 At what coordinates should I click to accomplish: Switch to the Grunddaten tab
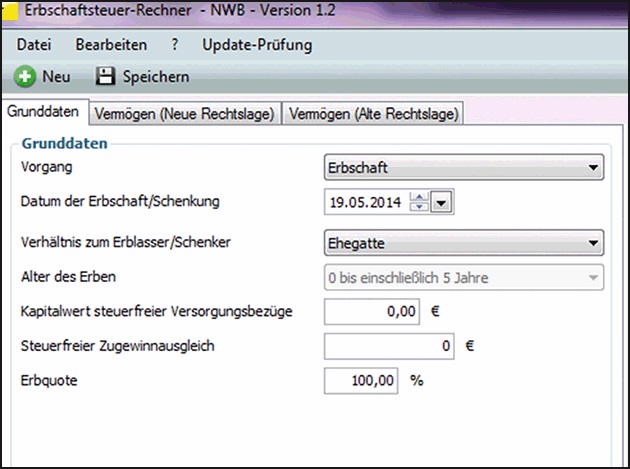[44, 114]
